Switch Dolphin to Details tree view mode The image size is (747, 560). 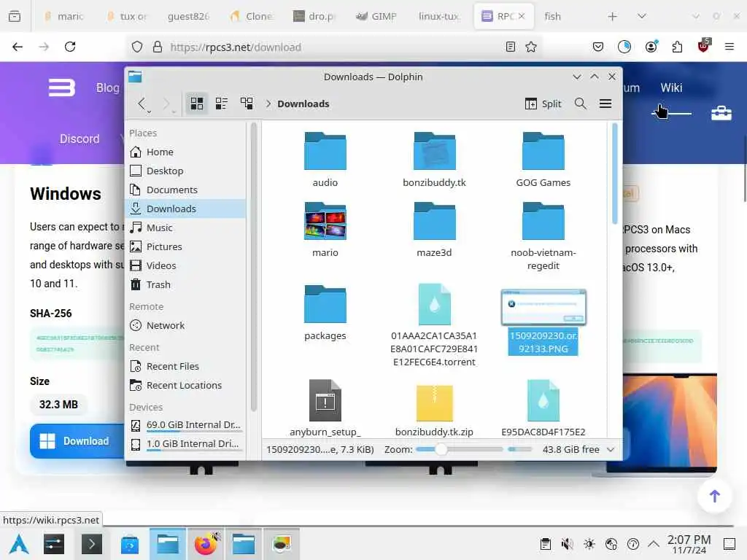[247, 104]
